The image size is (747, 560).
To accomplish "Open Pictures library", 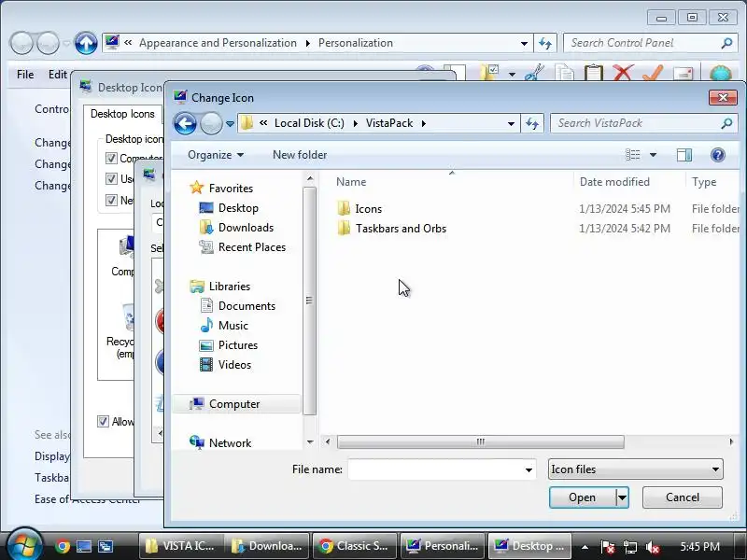I will (229, 345).
